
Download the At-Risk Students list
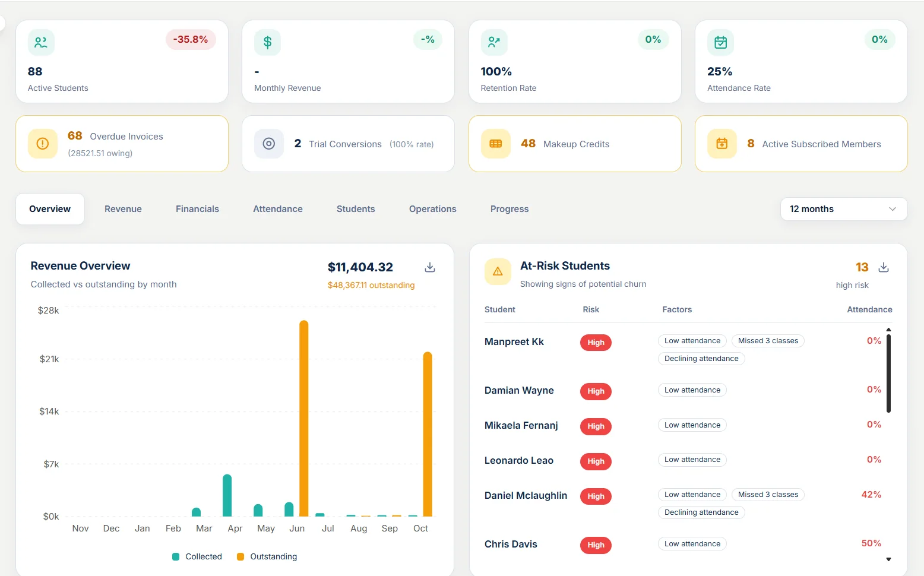(884, 268)
